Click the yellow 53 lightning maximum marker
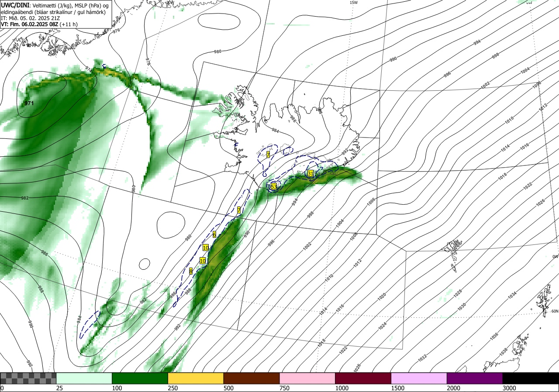This screenshot has width=559, height=392. [274, 186]
